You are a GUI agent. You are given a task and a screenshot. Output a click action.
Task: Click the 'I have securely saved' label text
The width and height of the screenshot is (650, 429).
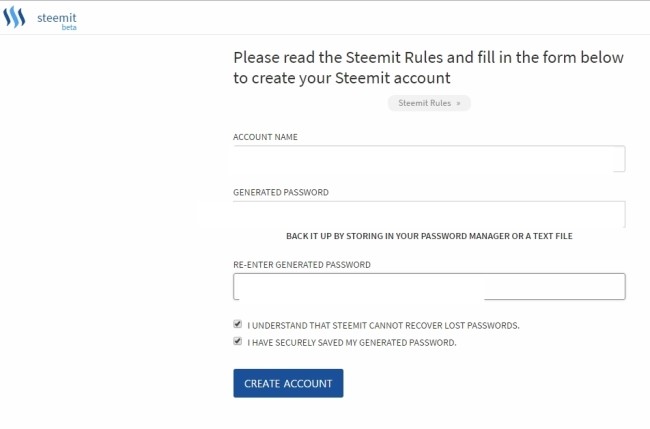(x=352, y=342)
